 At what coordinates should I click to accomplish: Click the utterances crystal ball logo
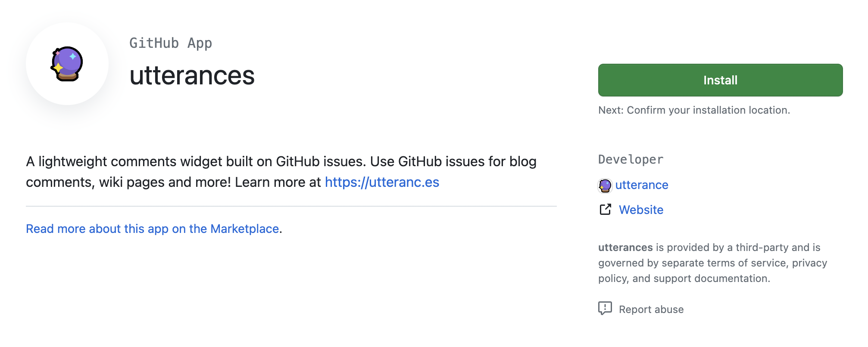tap(67, 64)
